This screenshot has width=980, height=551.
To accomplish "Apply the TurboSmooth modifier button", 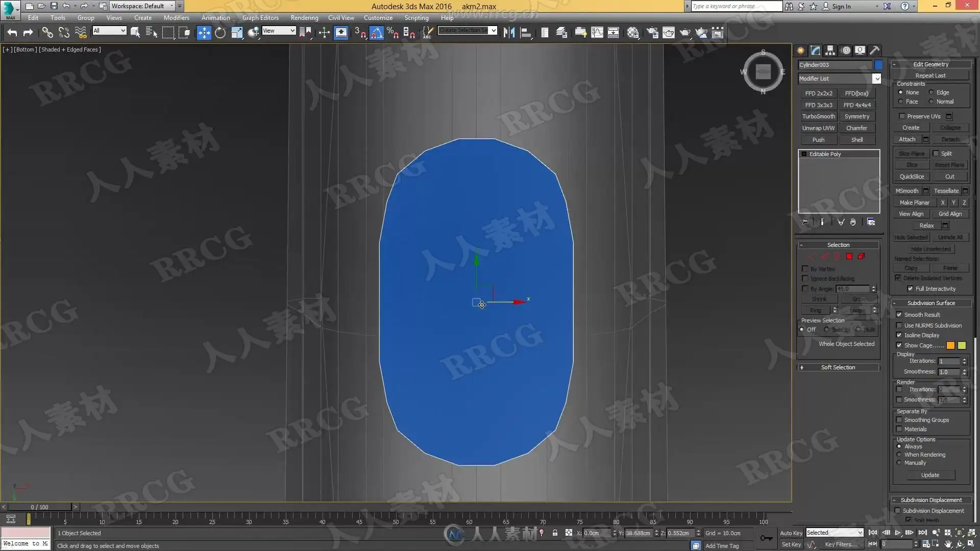I will click(x=818, y=116).
